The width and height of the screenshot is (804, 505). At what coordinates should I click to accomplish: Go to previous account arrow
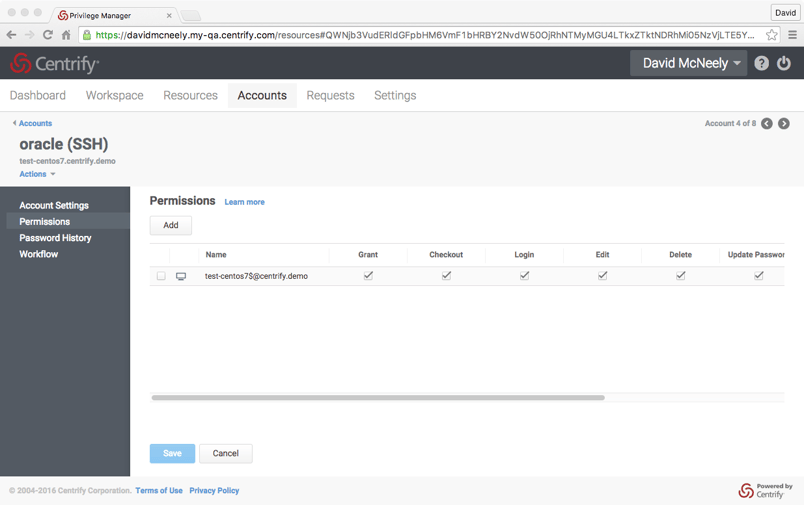(767, 124)
